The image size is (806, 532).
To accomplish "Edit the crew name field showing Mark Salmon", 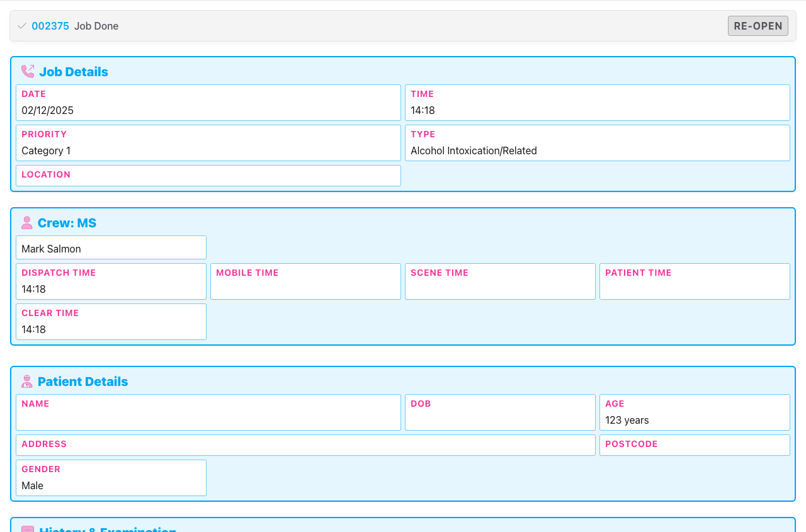I will [x=111, y=249].
